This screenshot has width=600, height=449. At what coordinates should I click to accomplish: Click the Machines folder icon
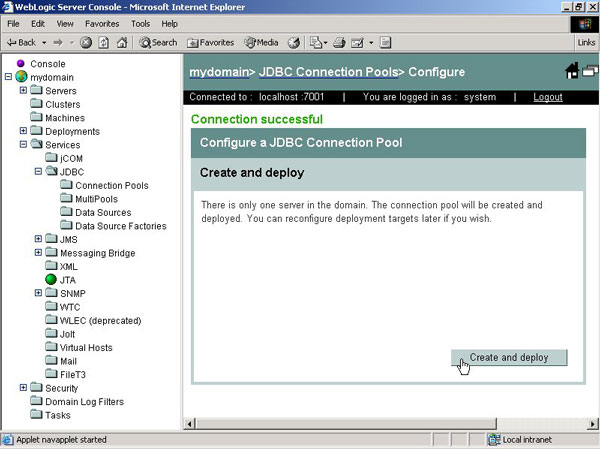tap(36, 117)
